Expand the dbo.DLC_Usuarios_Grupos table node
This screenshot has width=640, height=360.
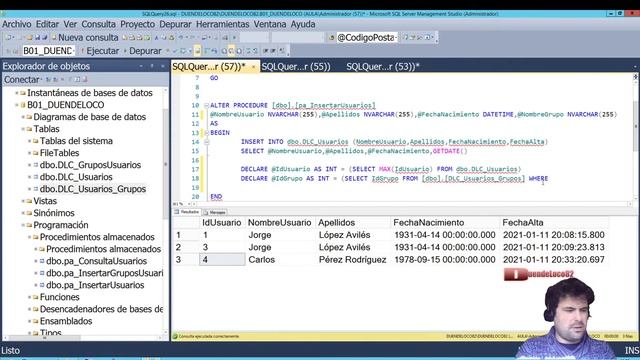coord(29,189)
